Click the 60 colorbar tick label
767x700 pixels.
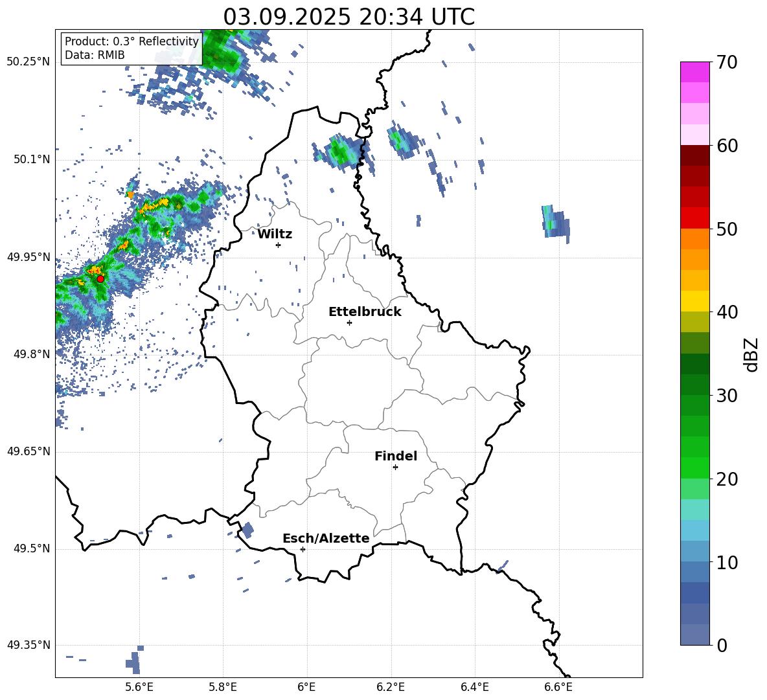point(727,146)
